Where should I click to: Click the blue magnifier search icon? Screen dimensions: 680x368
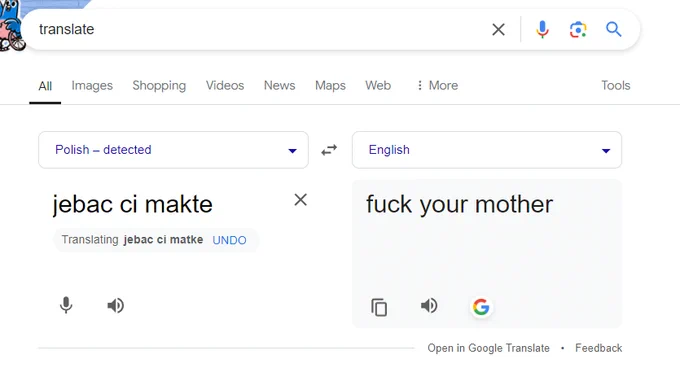point(614,29)
